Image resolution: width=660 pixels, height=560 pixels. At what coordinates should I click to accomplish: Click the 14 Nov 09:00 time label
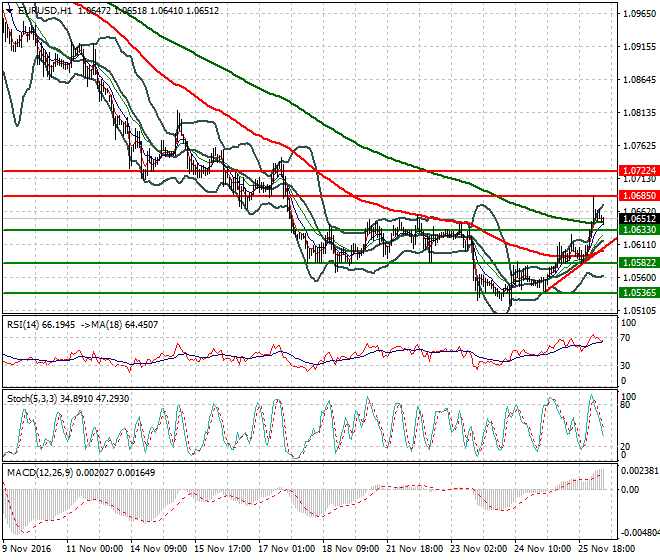[159, 549]
